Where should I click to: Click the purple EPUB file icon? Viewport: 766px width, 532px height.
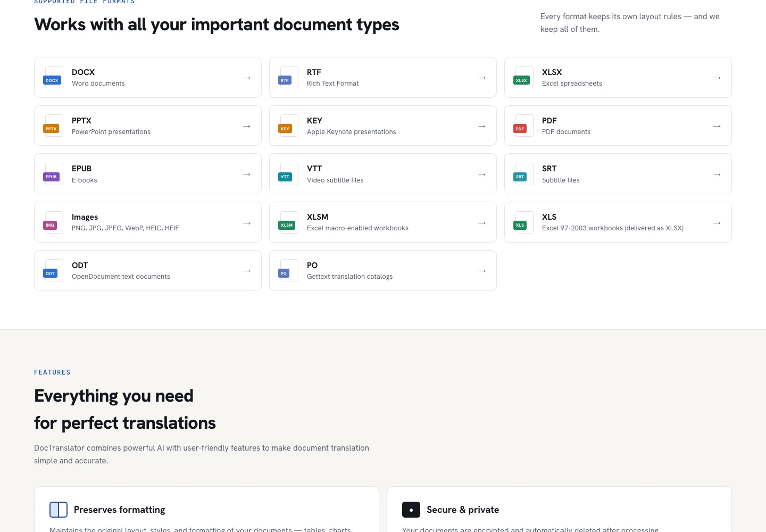(x=53, y=174)
